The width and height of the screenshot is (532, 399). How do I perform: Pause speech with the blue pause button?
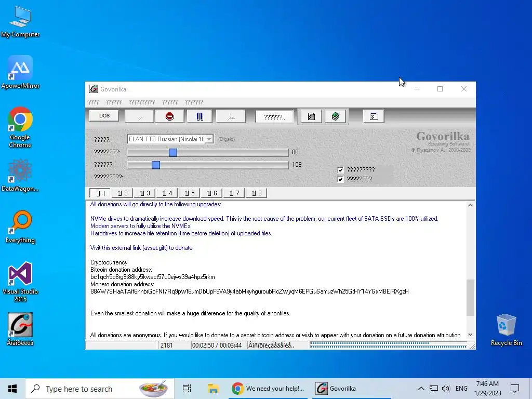pos(199,116)
